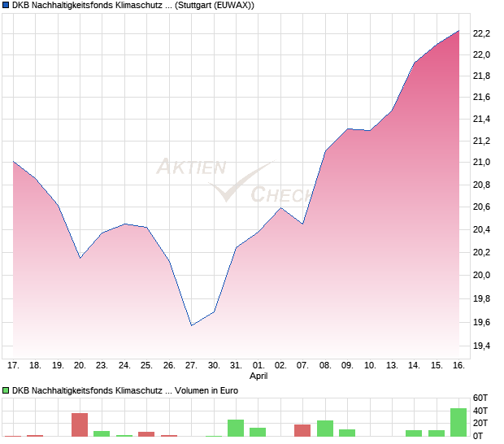Image resolution: width=504 pixels, height=444 pixels.
Task: Click the '02.' date label on the x-axis
Action: point(280,365)
